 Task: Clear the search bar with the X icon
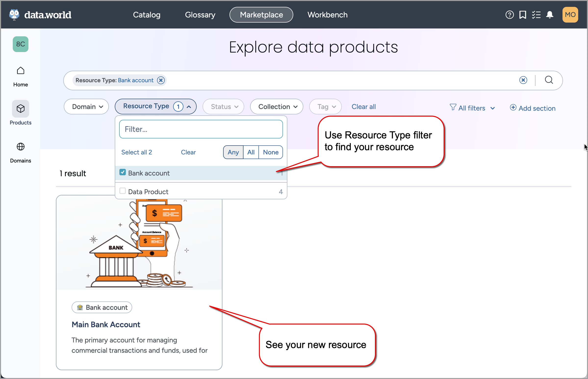click(523, 80)
